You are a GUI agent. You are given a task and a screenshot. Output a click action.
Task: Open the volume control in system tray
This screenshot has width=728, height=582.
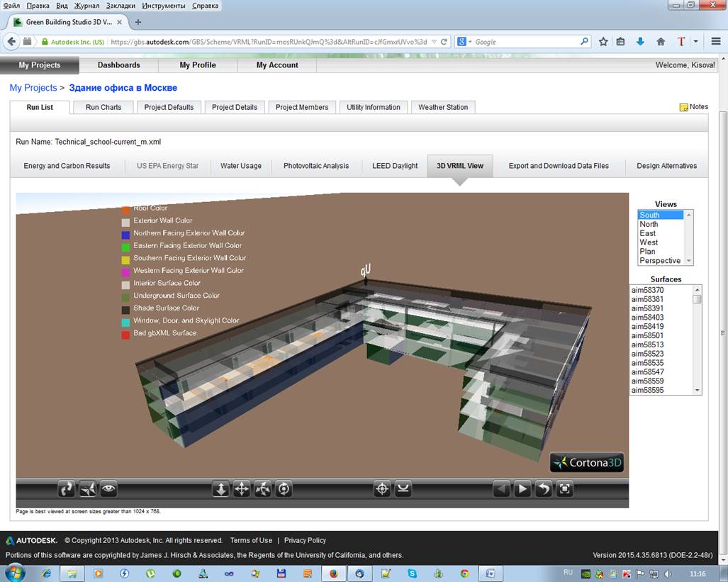(x=668, y=573)
